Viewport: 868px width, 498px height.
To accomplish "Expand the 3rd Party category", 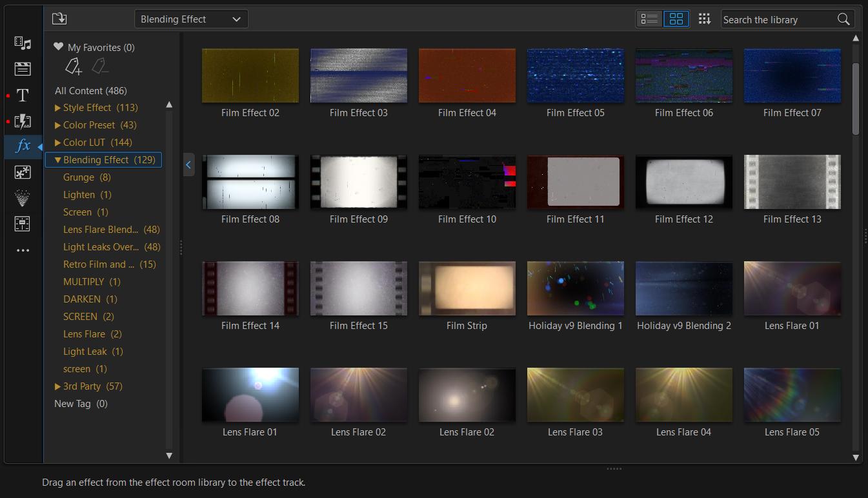I will (58, 386).
